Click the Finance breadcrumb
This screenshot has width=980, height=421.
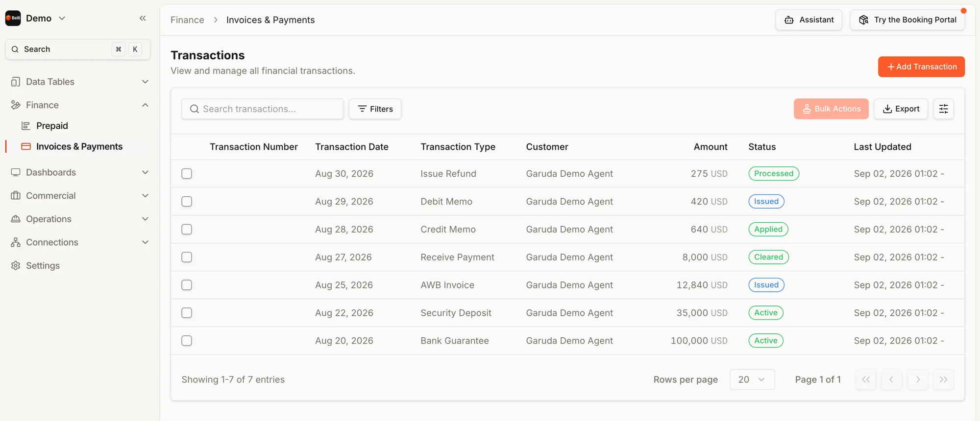[187, 20]
